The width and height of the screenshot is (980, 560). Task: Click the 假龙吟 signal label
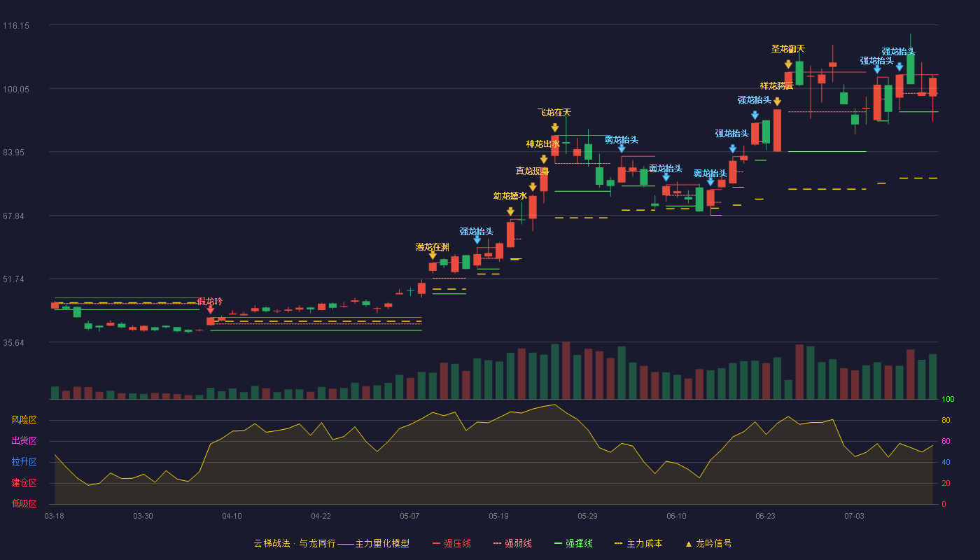pyautogui.click(x=210, y=301)
